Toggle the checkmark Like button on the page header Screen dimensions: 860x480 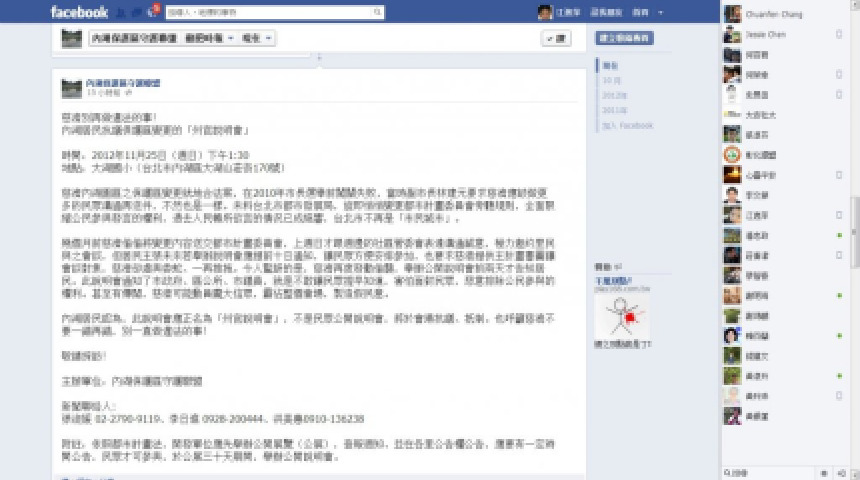556,38
